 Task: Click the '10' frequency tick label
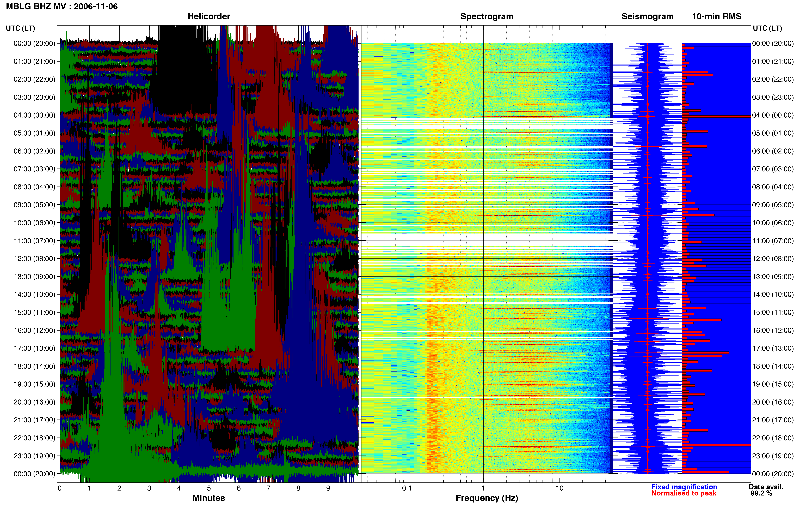click(559, 488)
